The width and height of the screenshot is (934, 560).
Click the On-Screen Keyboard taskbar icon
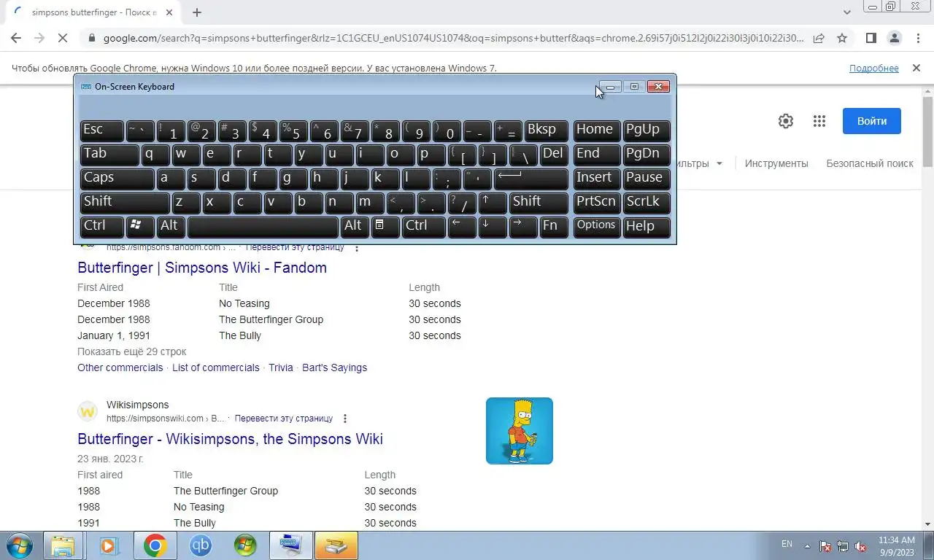pos(290,545)
